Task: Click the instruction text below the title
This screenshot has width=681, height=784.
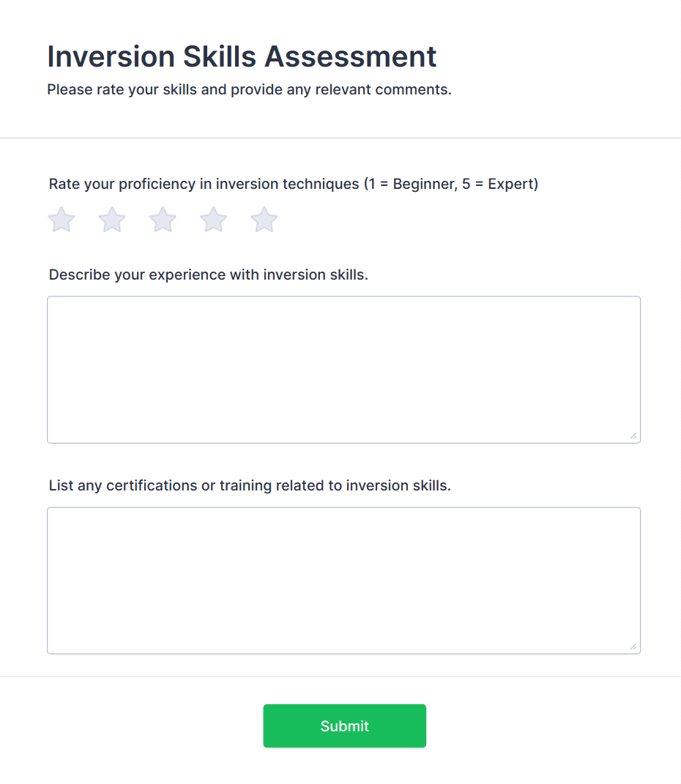Action: coord(249,89)
